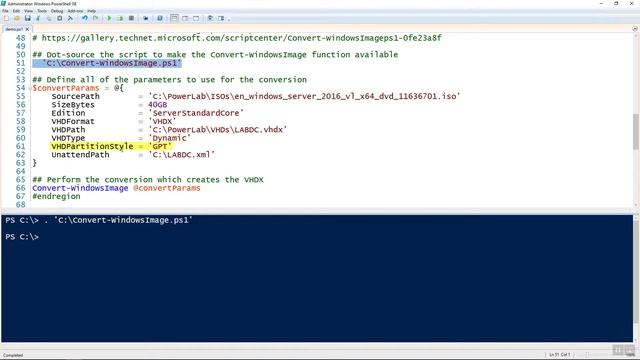This screenshot has width=640, height=360.
Task: Copy the selection using the Copy icon
Action: pos(49,18)
